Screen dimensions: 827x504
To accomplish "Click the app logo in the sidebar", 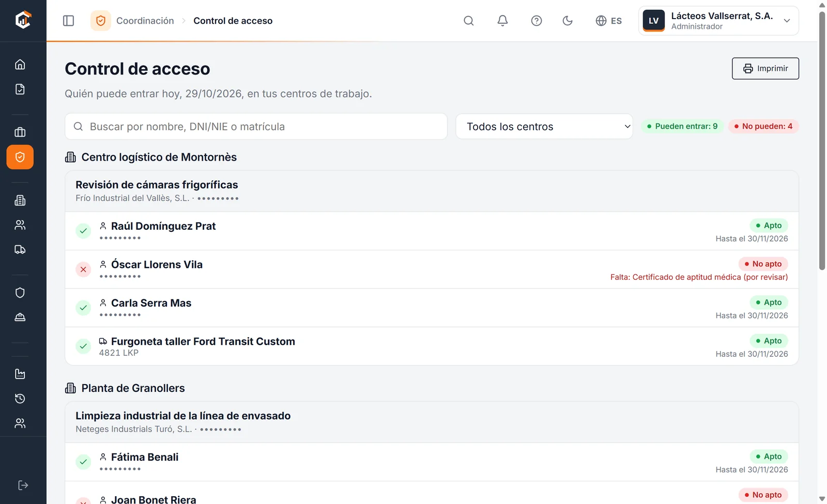I will pos(23,20).
